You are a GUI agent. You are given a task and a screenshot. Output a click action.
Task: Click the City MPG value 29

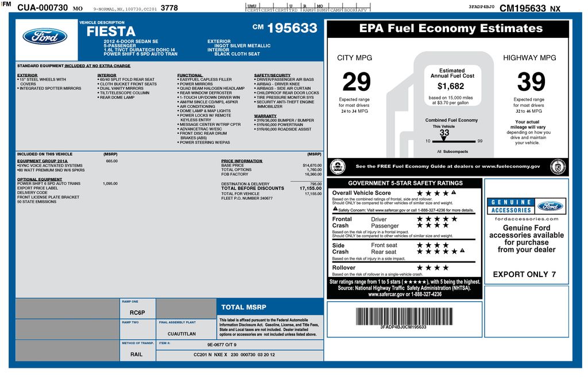(357, 83)
